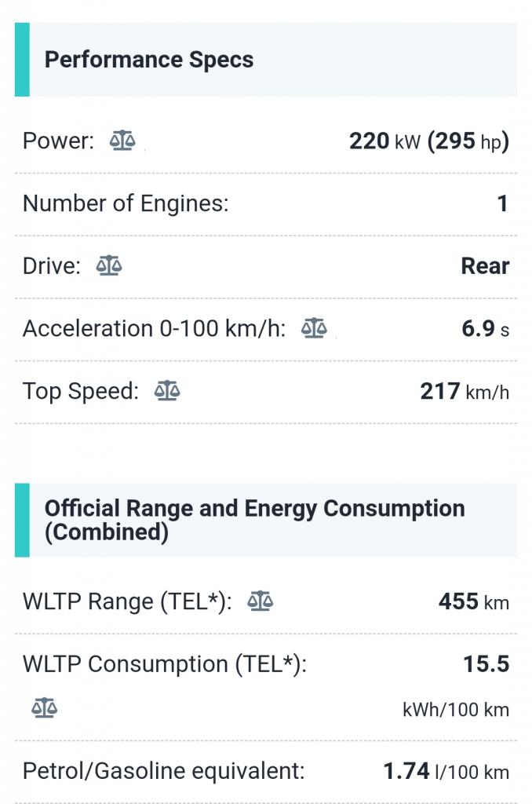Click the Top Speed compare scale icon
Viewport: 532px width, 804px height.
[x=166, y=391]
